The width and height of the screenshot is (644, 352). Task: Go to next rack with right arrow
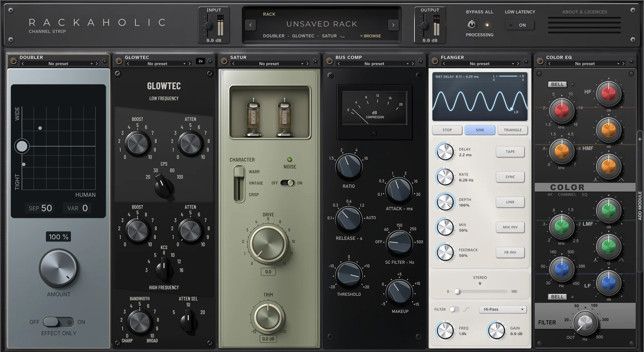[x=393, y=25]
